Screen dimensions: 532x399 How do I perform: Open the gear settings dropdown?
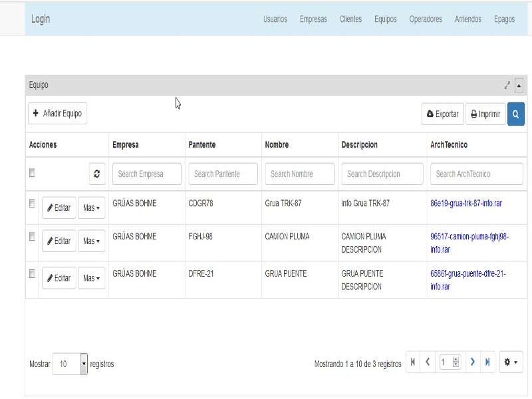click(511, 362)
